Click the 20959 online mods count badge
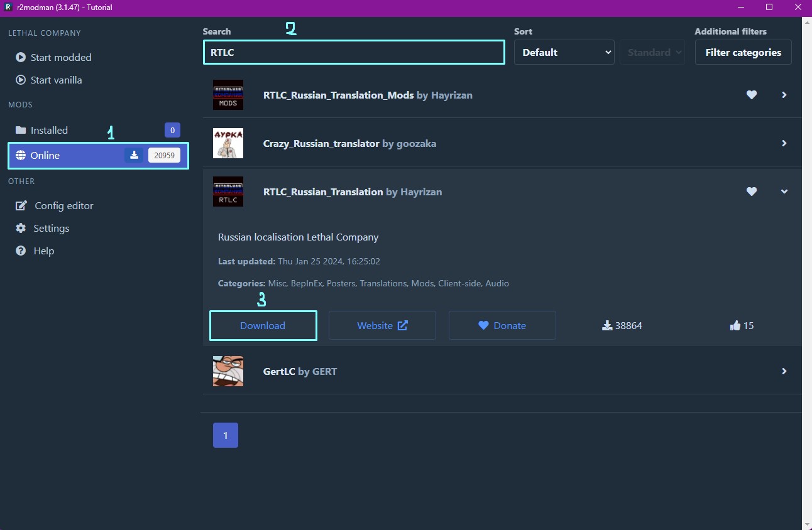The height and width of the screenshot is (530, 812). [164, 155]
